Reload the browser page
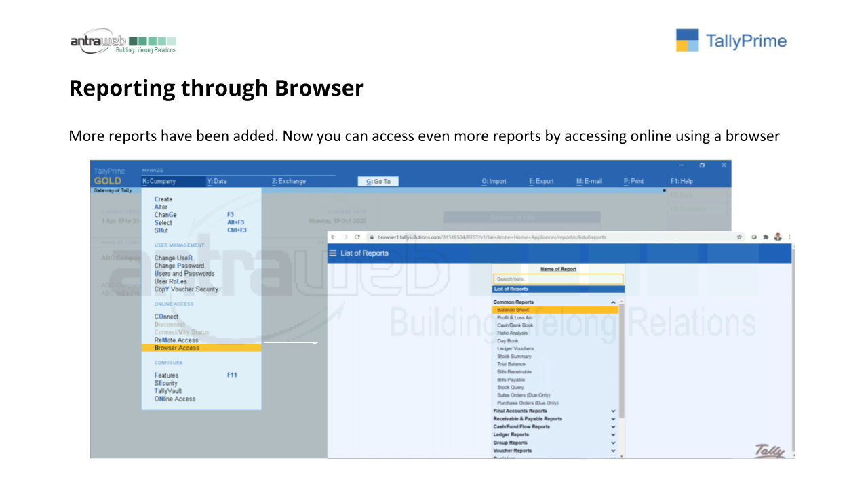The height and width of the screenshot is (488, 868). (x=357, y=237)
